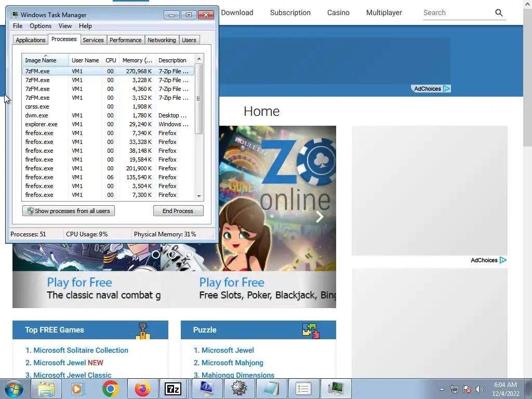Click the volume speaker tray icon

[480, 389]
